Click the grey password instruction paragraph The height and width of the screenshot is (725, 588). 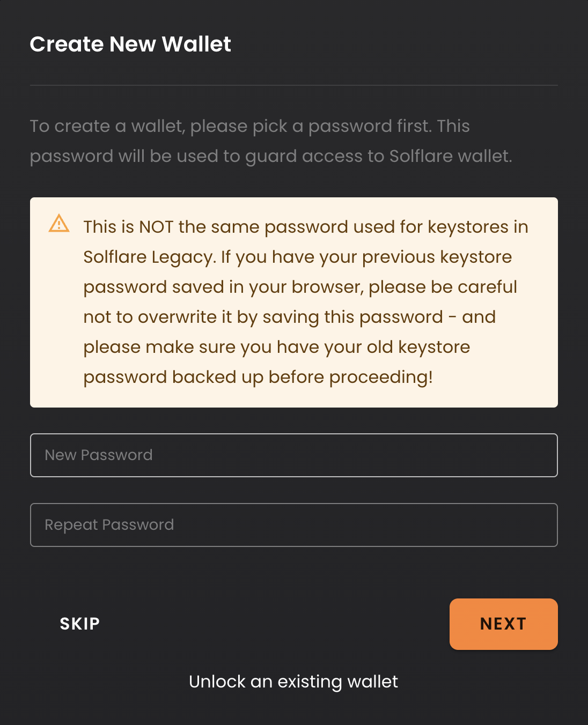pyautogui.click(x=271, y=141)
